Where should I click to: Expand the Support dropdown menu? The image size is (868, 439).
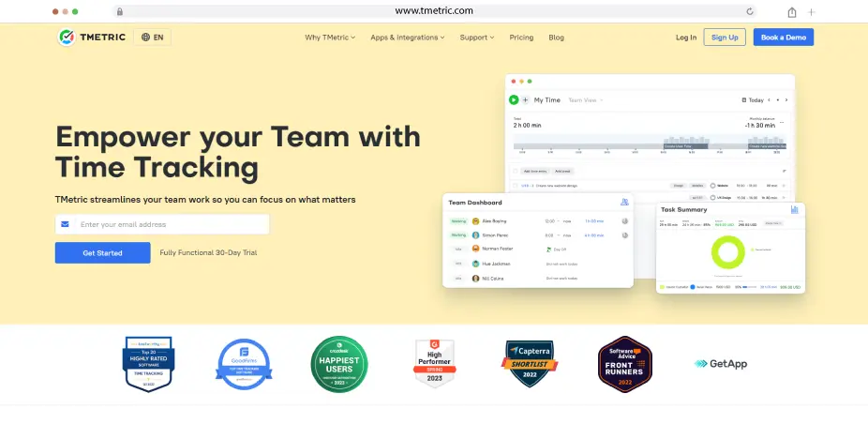coord(478,38)
